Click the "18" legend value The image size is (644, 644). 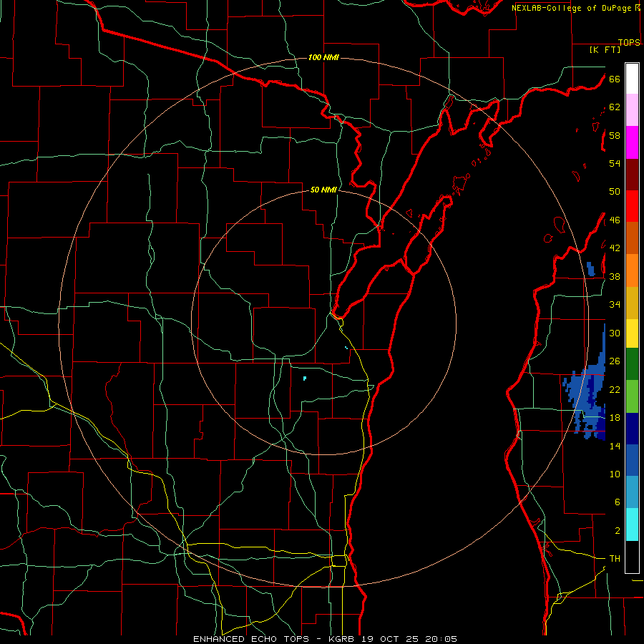[615, 418]
